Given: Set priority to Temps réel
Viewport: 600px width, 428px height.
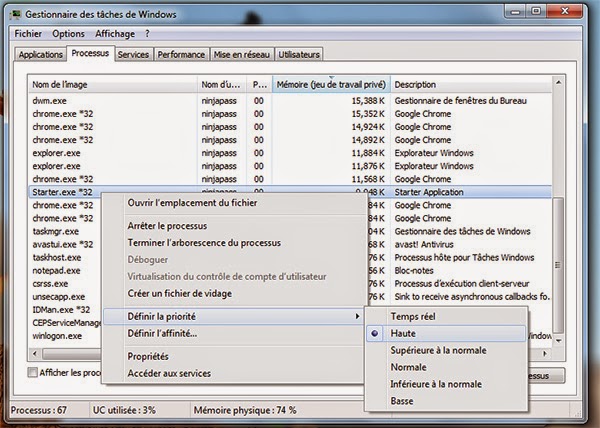Looking at the screenshot, I should tap(446, 317).
